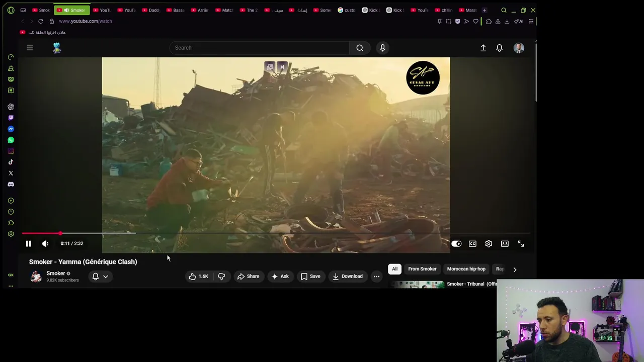Open more actions three-dot menu
The width and height of the screenshot is (644, 362).
click(376, 276)
